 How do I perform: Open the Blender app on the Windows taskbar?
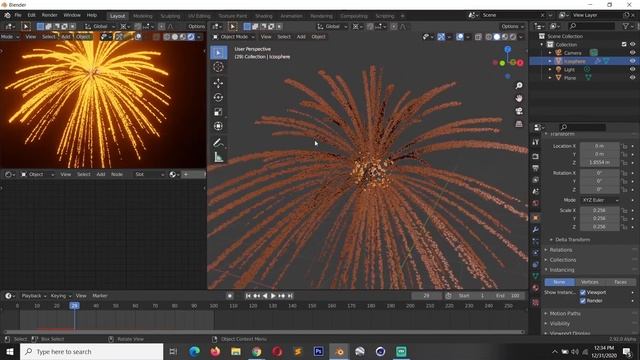click(339, 351)
